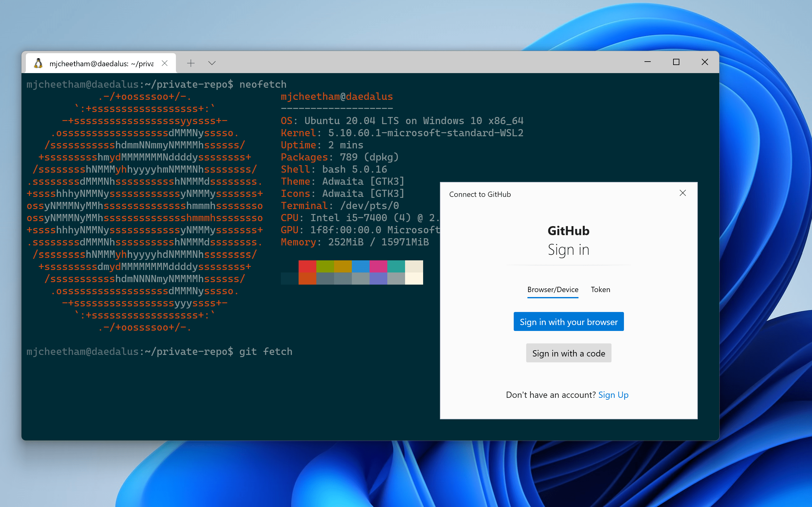812x507 pixels.
Task: Click the magenta swatch in the neofetch palette
Action: [379, 267]
